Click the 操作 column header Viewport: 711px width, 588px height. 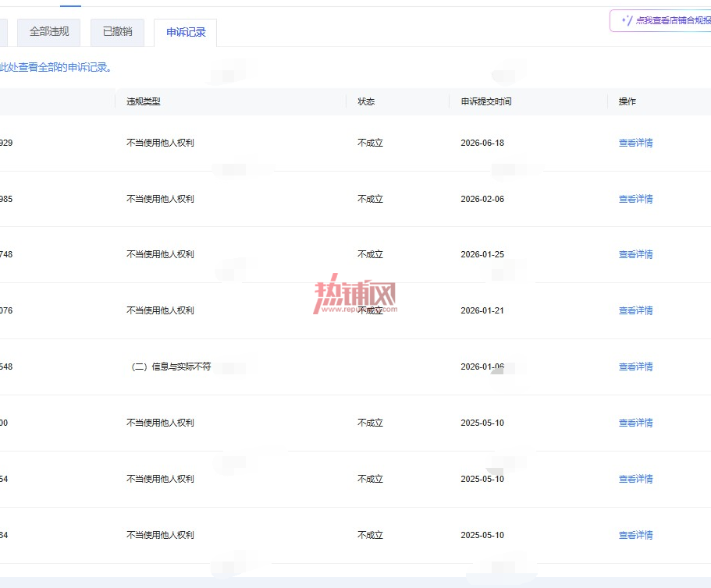(x=627, y=101)
